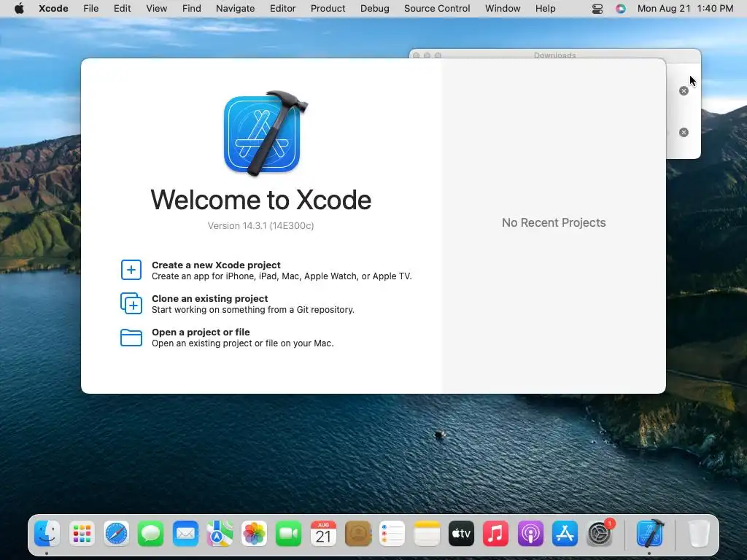Open the Navigate menu
The height and width of the screenshot is (560, 747).
pos(236,9)
